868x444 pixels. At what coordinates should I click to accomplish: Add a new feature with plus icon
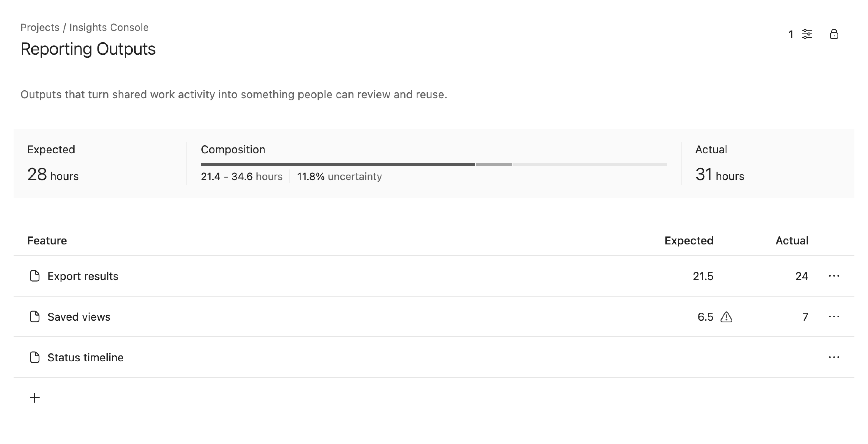tap(35, 398)
